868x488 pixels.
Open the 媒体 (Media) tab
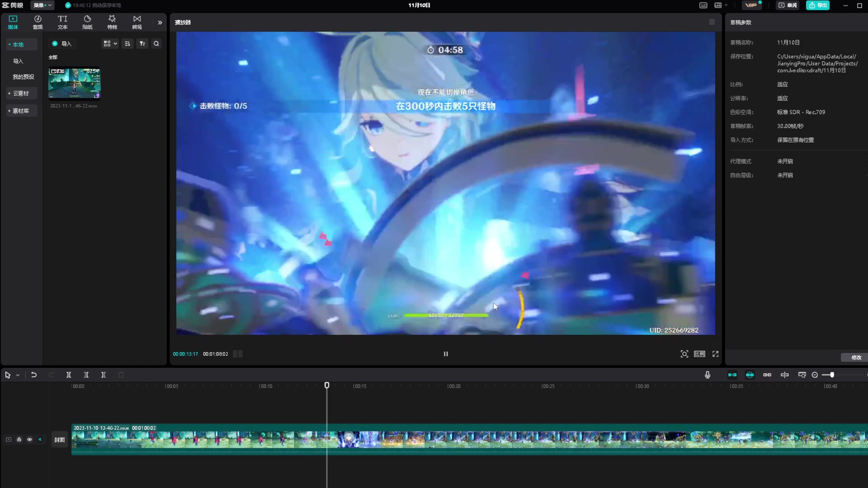tap(13, 22)
